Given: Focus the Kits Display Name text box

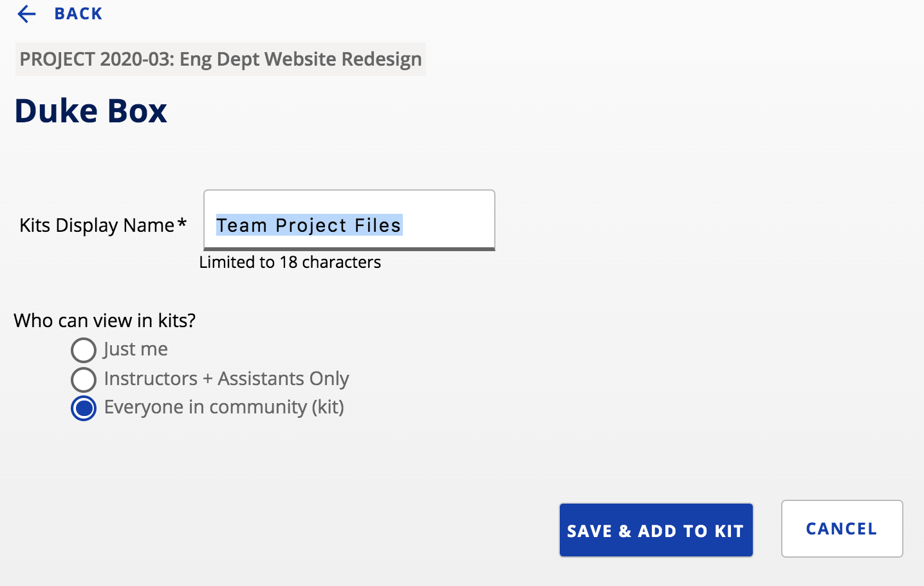Looking at the screenshot, I should (x=349, y=220).
